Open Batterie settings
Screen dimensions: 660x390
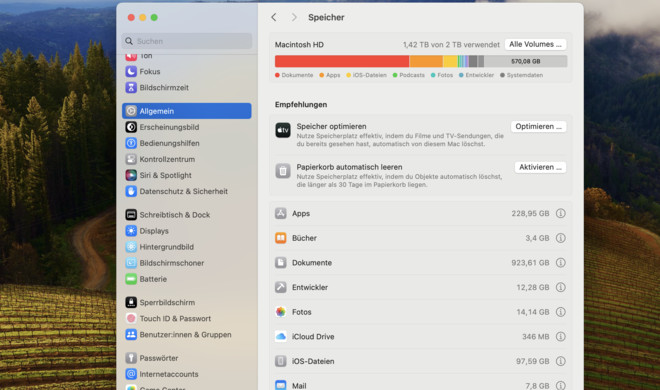click(x=186, y=279)
